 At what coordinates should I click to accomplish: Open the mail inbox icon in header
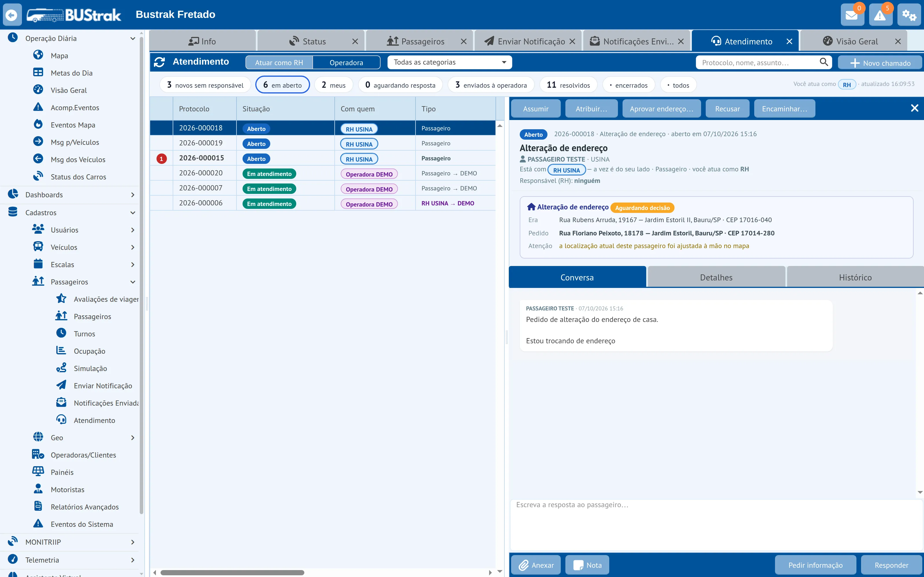point(852,15)
